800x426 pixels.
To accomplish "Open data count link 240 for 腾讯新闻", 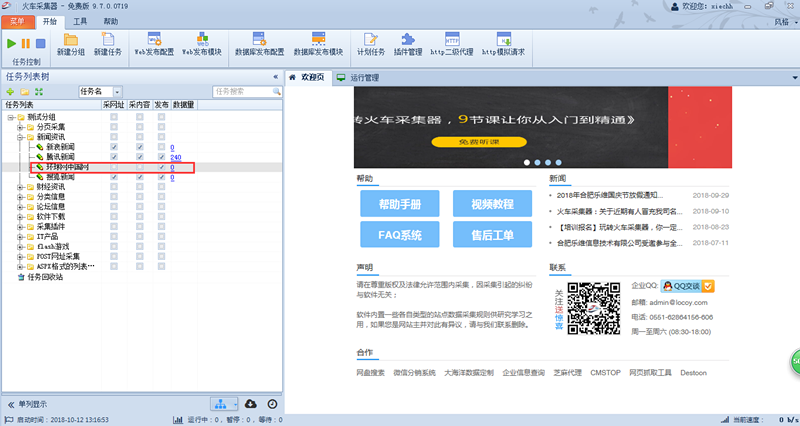I will click(x=176, y=157).
